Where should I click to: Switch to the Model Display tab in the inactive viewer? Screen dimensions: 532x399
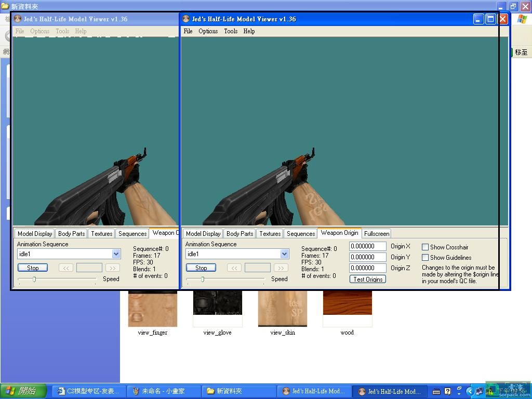click(x=35, y=233)
